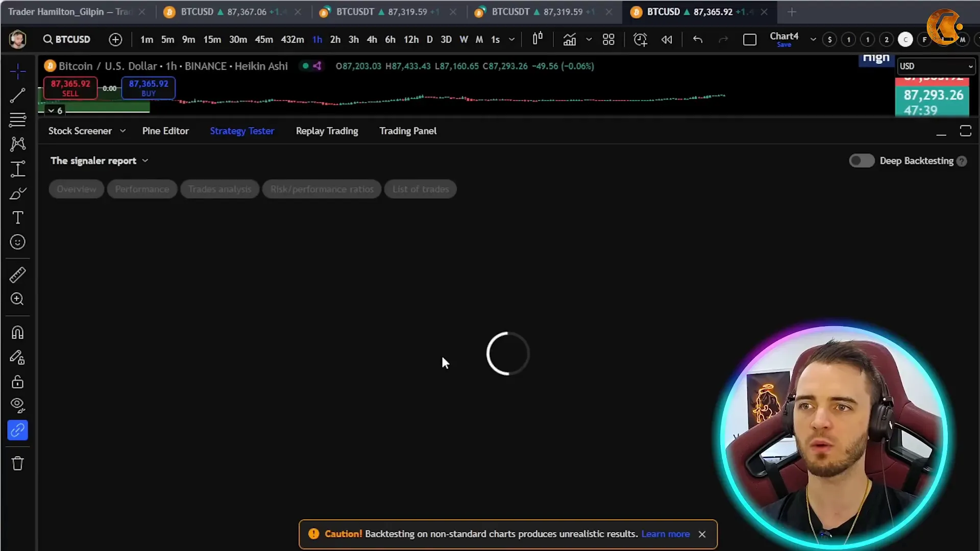
Task: Open the BTCUSD symbol search
Action: (67, 39)
